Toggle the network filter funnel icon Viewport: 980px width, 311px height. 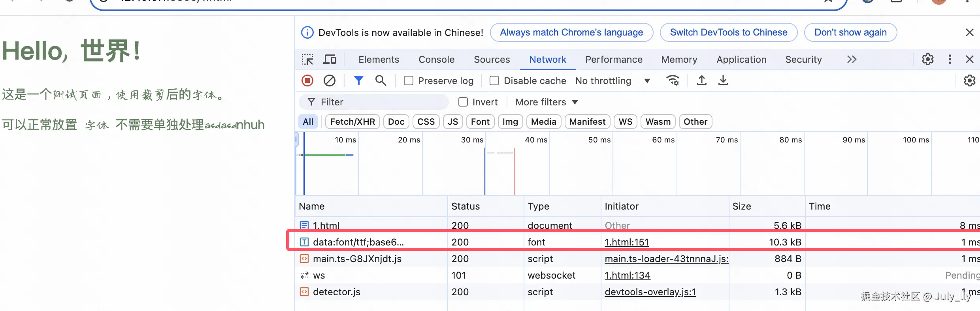[358, 81]
